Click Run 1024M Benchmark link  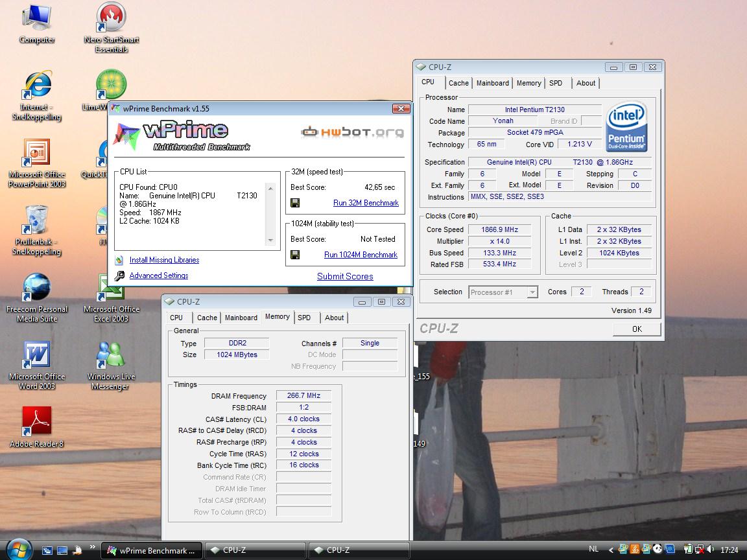361,255
